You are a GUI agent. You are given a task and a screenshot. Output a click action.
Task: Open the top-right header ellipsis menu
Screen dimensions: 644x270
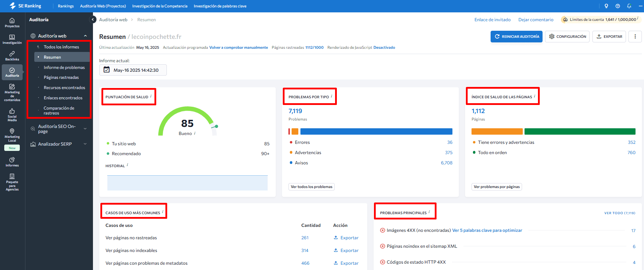click(x=640, y=6)
